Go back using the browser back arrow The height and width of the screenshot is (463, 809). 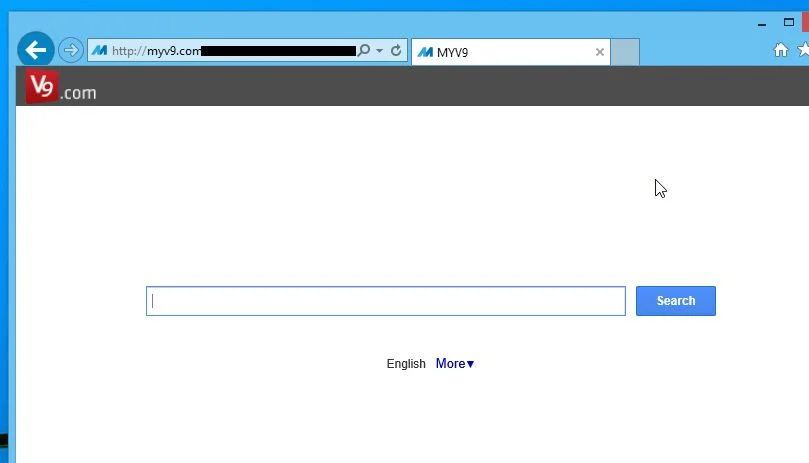click(x=36, y=50)
